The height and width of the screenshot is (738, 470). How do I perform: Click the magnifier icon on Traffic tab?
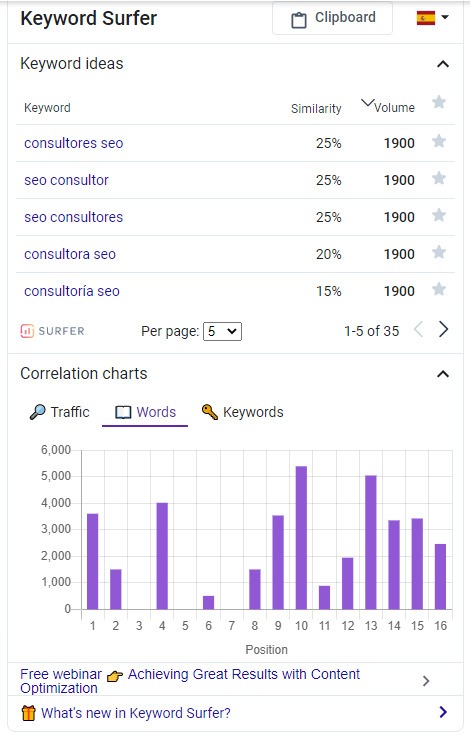37,412
